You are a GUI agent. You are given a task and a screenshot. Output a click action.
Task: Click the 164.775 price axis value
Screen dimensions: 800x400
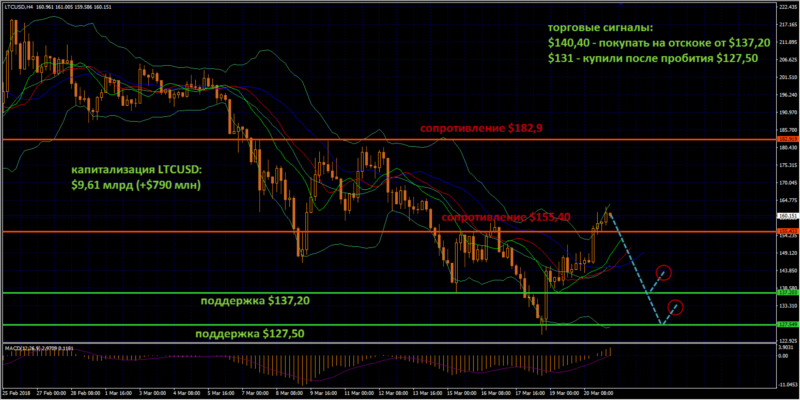786,201
